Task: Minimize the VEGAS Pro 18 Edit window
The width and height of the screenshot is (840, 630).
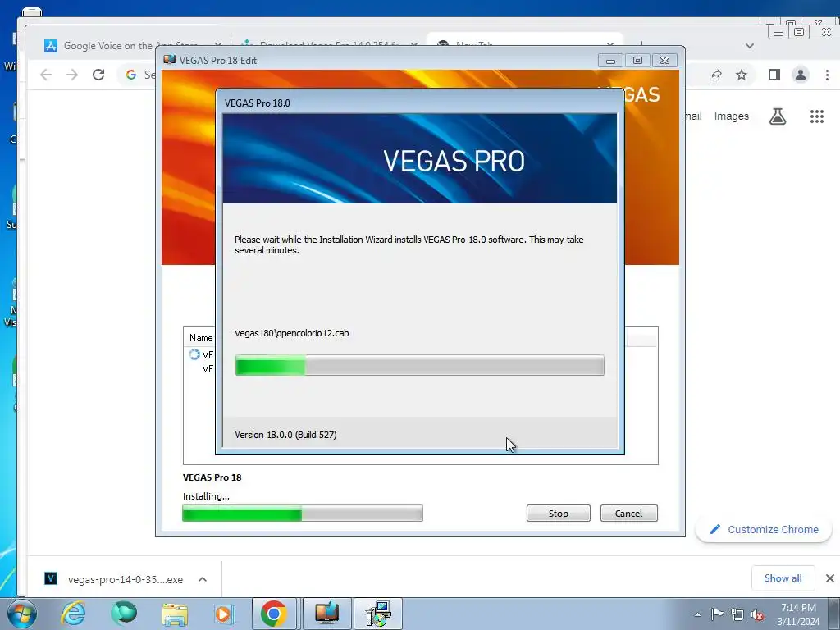Action: (610, 61)
